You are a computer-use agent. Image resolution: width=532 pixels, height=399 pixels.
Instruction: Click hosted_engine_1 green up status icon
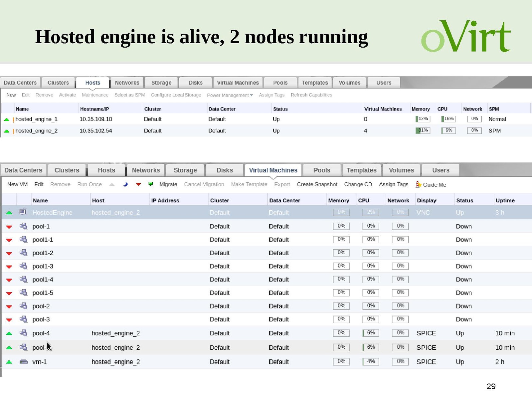[6, 119]
